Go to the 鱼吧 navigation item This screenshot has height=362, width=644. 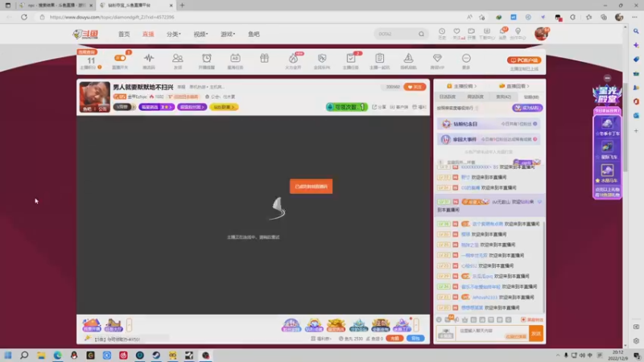pos(254,34)
